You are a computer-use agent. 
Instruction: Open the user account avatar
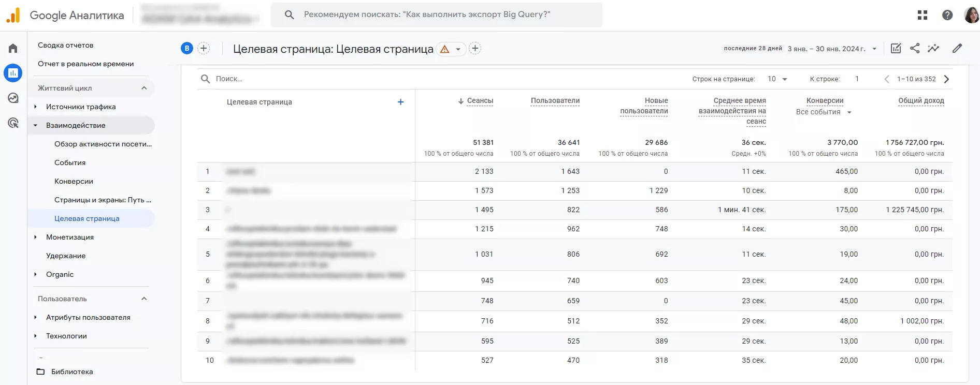coord(971,15)
